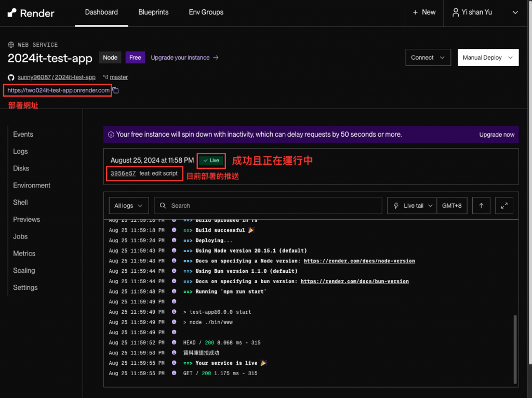Open Environment in the sidebar
The image size is (532, 398).
[x=32, y=185]
